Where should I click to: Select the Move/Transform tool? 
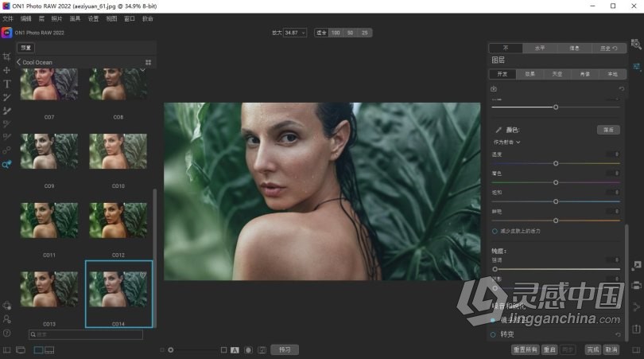(6, 70)
